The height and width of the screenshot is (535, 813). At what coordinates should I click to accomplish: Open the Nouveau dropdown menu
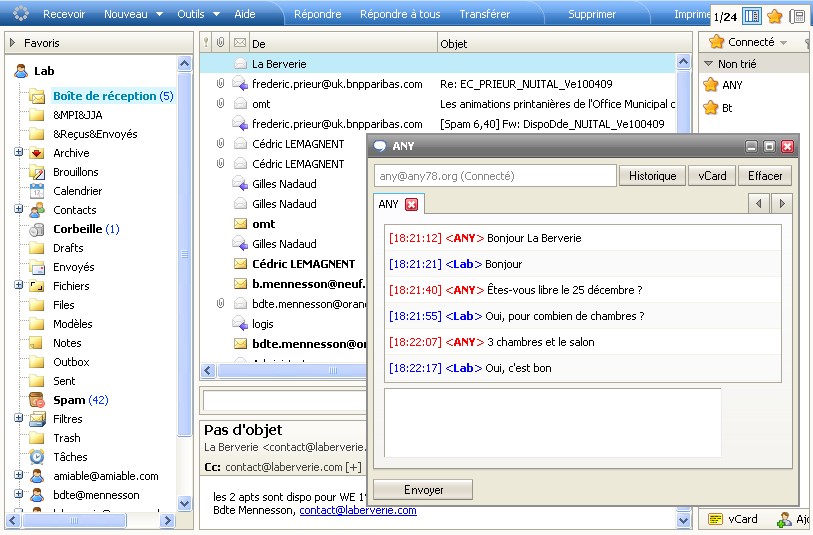(x=132, y=14)
